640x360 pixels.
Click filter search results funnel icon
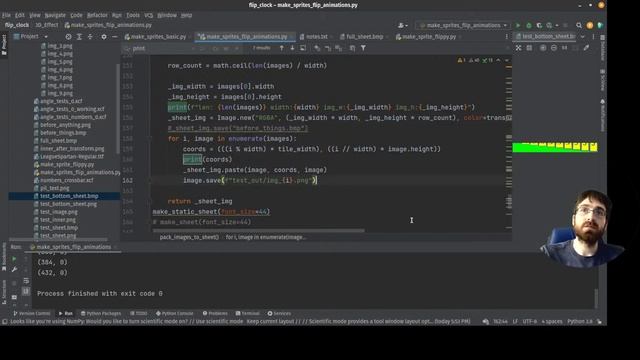coord(363,48)
